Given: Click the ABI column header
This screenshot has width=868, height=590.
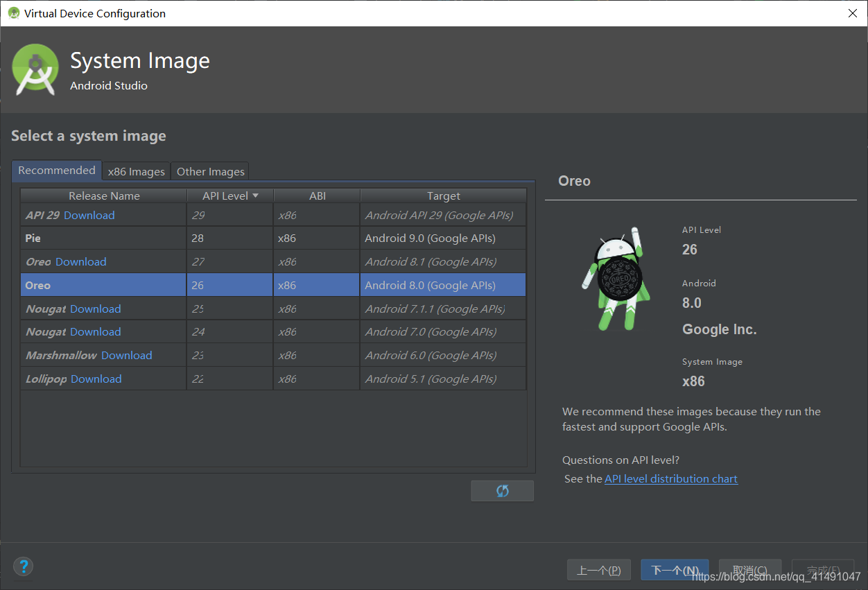Looking at the screenshot, I should (x=318, y=196).
